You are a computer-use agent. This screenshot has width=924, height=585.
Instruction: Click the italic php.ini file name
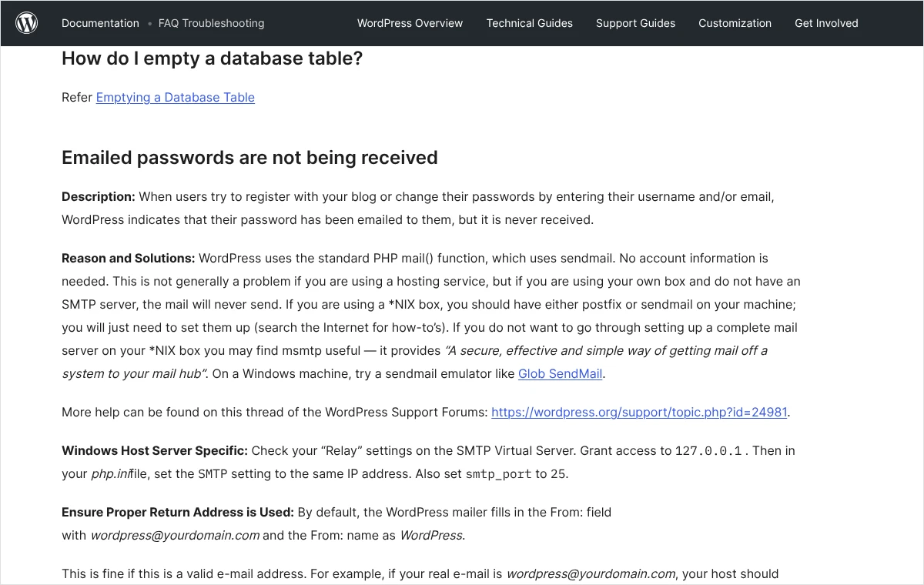(x=110, y=473)
